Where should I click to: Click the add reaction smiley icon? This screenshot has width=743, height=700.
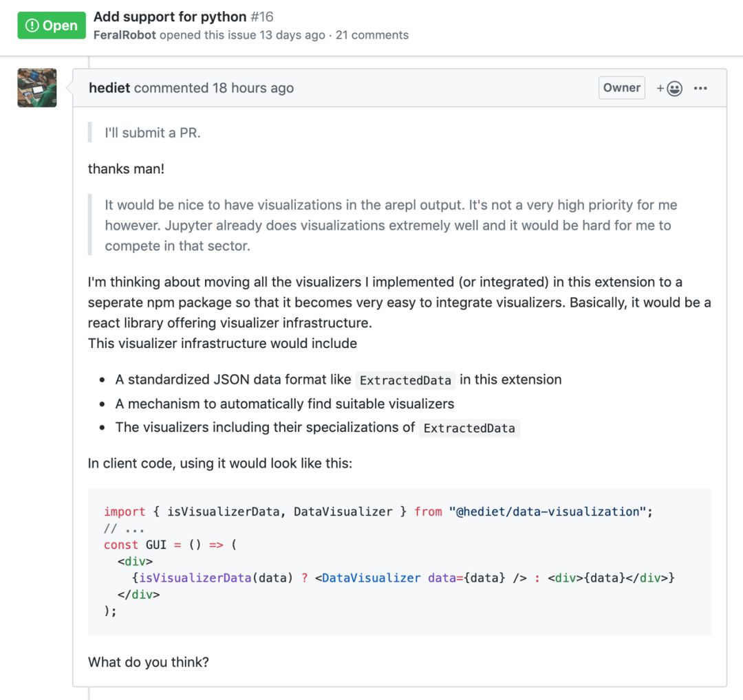coord(674,89)
